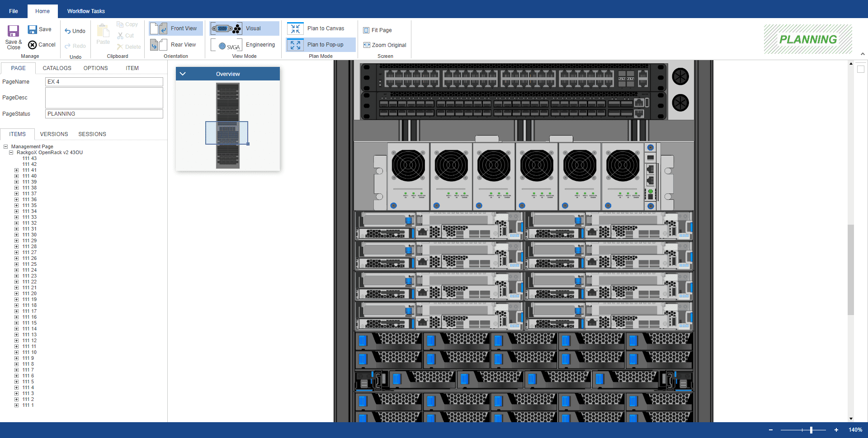Select the Home ribbon tab
The image size is (868, 438).
tap(42, 11)
